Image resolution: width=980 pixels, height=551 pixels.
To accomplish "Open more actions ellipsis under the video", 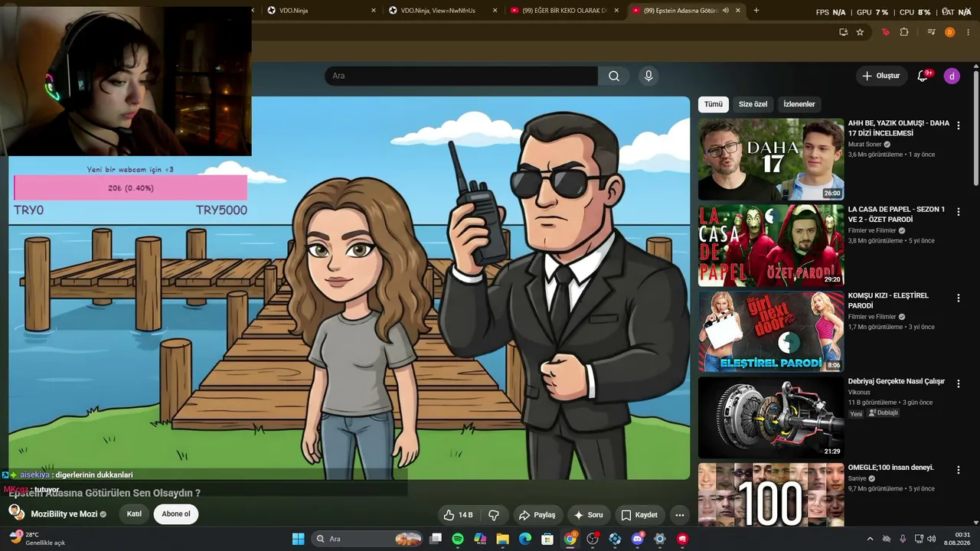I will pyautogui.click(x=679, y=515).
